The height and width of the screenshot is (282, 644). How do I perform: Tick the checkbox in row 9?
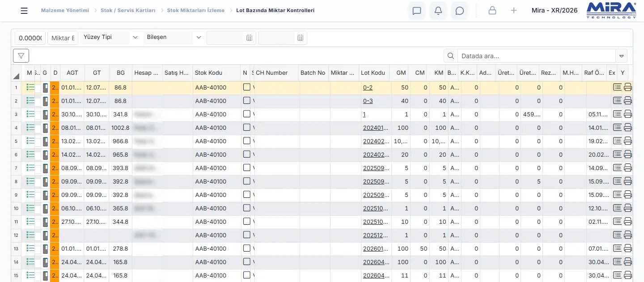pyautogui.click(x=247, y=195)
